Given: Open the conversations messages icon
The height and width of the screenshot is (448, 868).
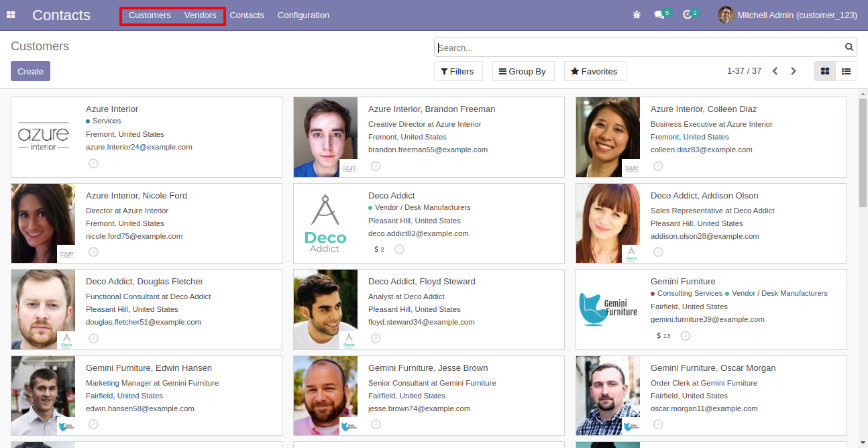Looking at the screenshot, I should point(659,15).
